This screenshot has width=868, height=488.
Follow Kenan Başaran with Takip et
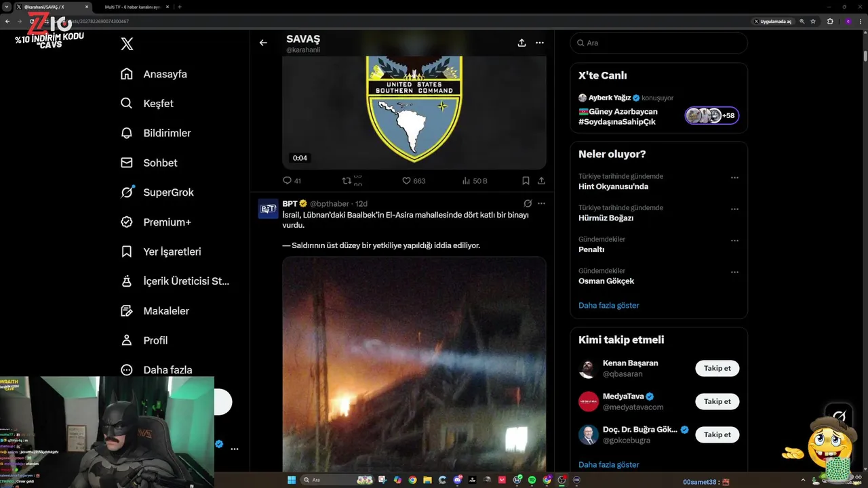coord(717,368)
